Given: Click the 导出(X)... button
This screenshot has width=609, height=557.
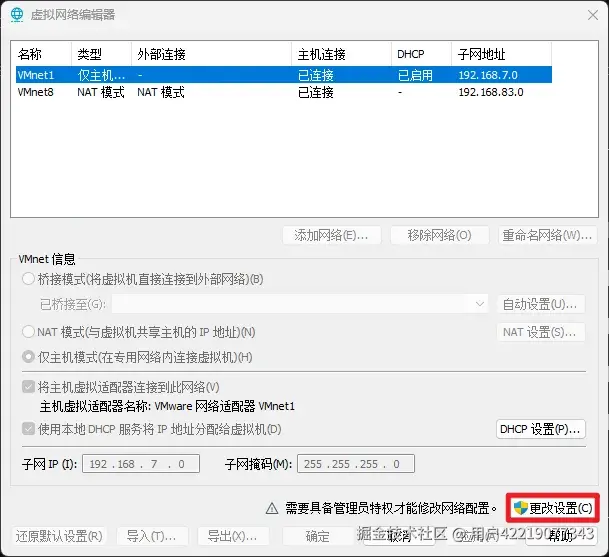Looking at the screenshot, I should [x=233, y=536].
